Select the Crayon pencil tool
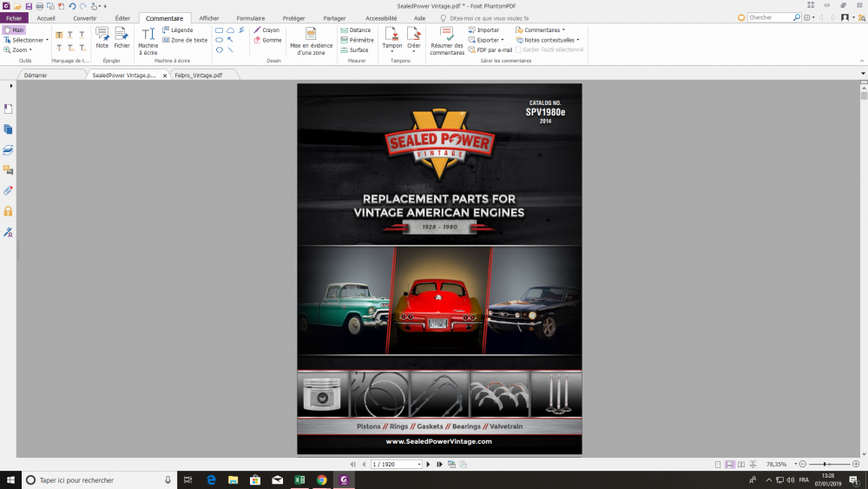The height and width of the screenshot is (489, 868). coord(266,30)
